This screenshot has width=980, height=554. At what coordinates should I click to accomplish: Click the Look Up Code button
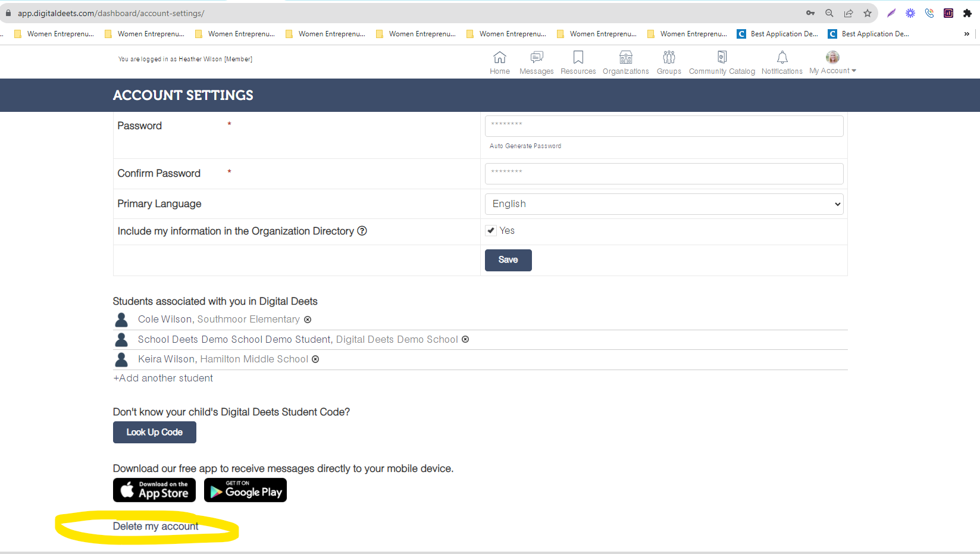[x=155, y=433]
